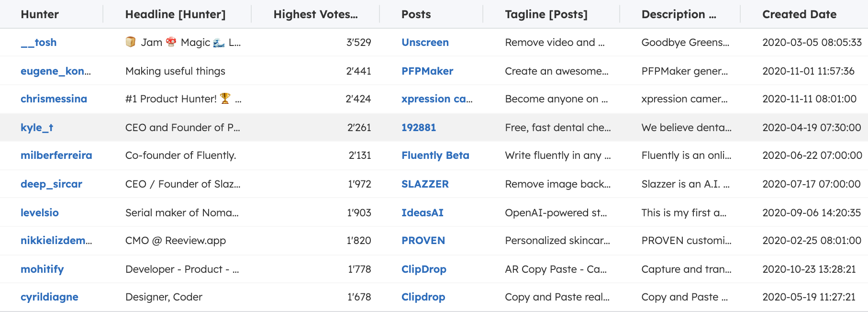Viewport: 868px width, 312px height.
Task: Sort by Highest Votes column header
Action: (x=315, y=14)
